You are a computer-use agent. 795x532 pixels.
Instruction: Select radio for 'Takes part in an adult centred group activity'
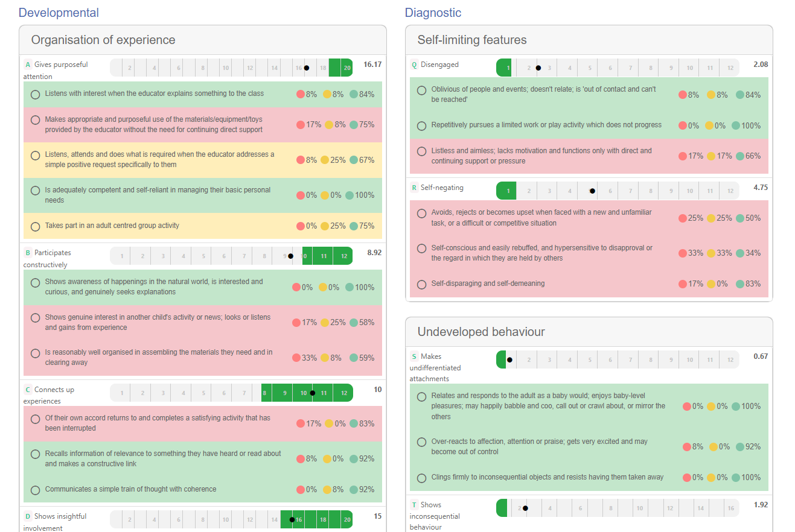pos(35,226)
